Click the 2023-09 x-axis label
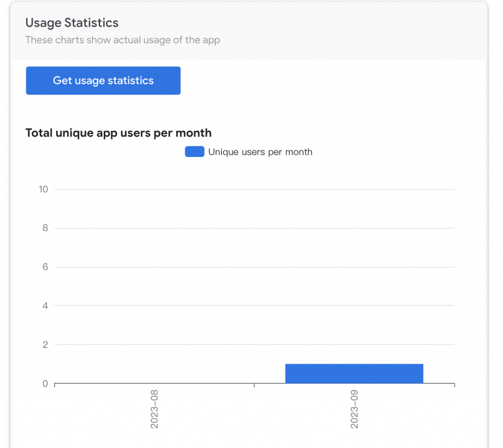Viewport: 503px width, 448px height. coord(354,410)
